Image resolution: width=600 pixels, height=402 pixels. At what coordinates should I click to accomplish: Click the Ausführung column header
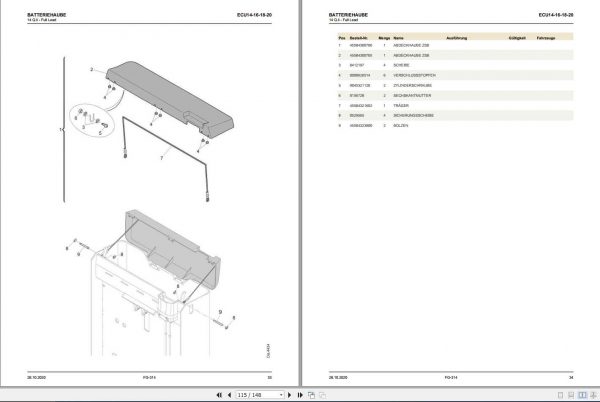pyautogui.click(x=457, y=38)
